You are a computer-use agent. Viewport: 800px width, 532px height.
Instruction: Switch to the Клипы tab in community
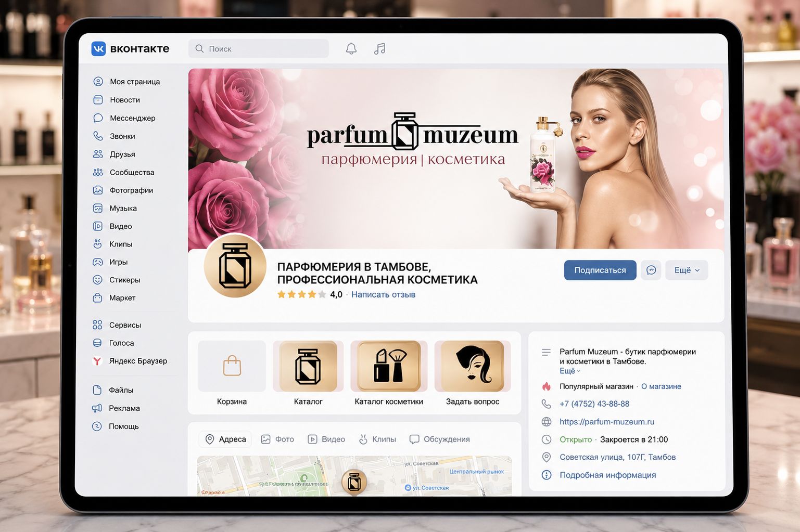(x=377, y=439)
